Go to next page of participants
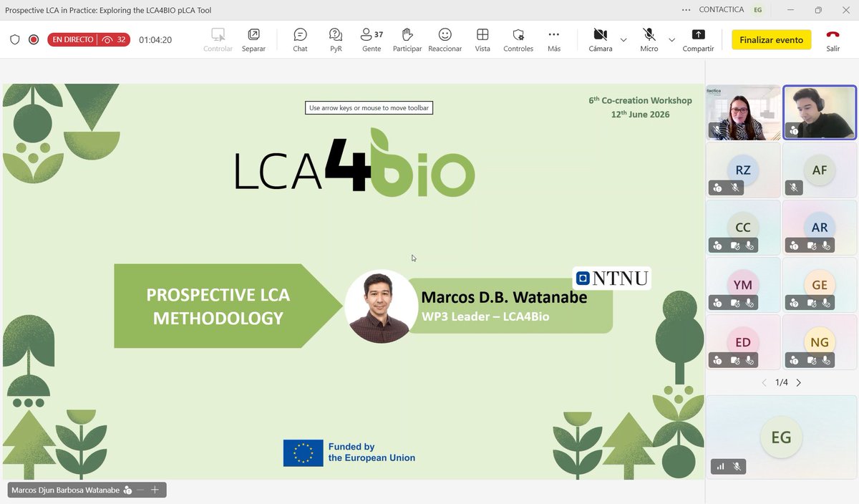 click(x=799, y=382)
